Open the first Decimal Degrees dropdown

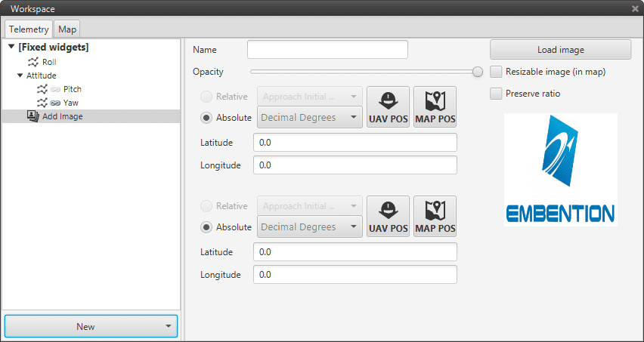[310, 118]
